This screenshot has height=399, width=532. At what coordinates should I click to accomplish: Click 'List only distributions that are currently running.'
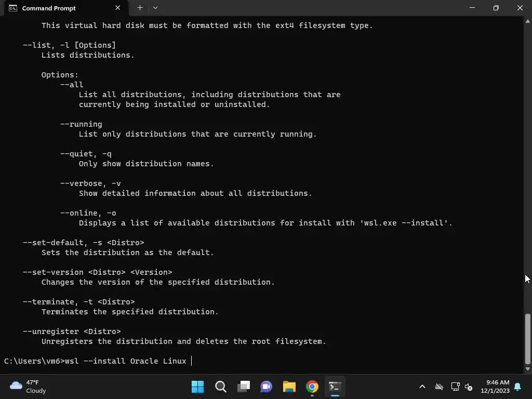[197, 134]
